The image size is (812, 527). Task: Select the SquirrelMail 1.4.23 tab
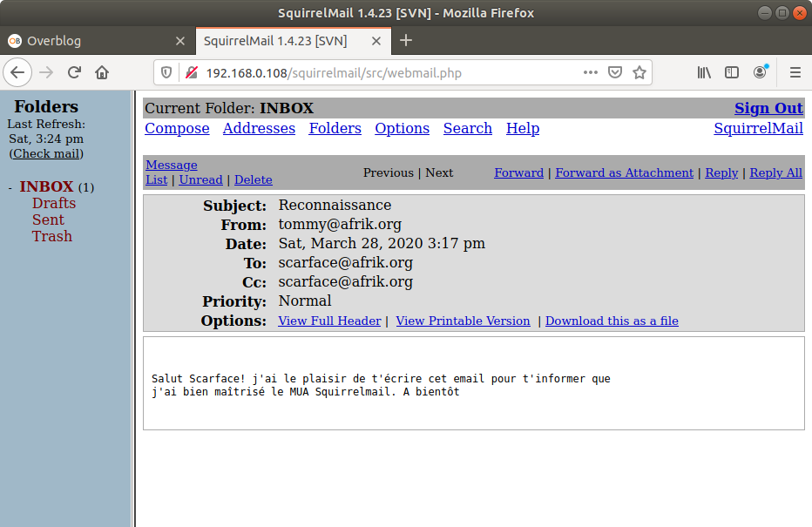click(x=294, y=41)
